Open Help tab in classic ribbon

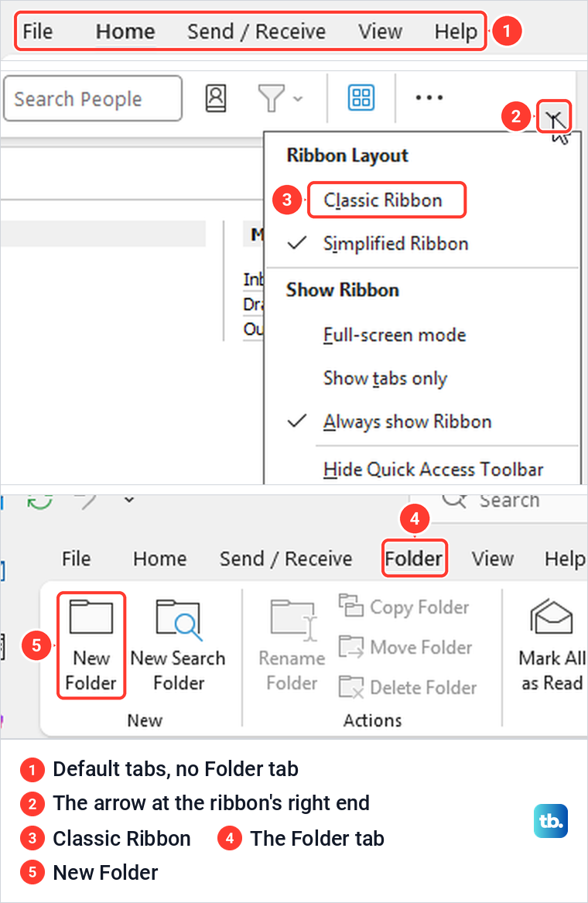pyautogui.click(x=565, y=559)
